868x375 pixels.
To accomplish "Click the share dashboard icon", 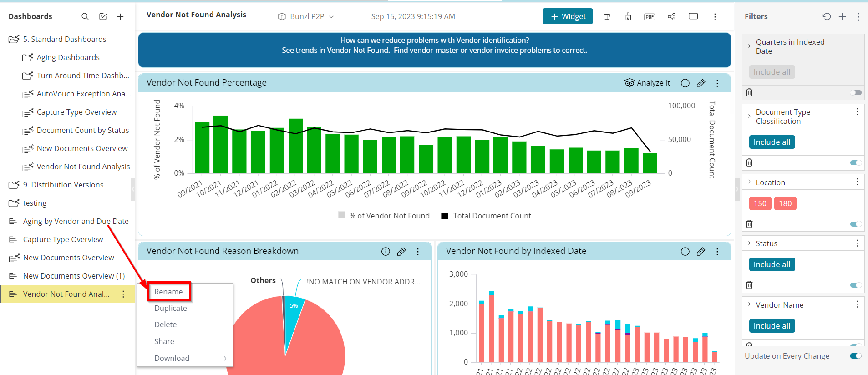I will coord(671,17).
